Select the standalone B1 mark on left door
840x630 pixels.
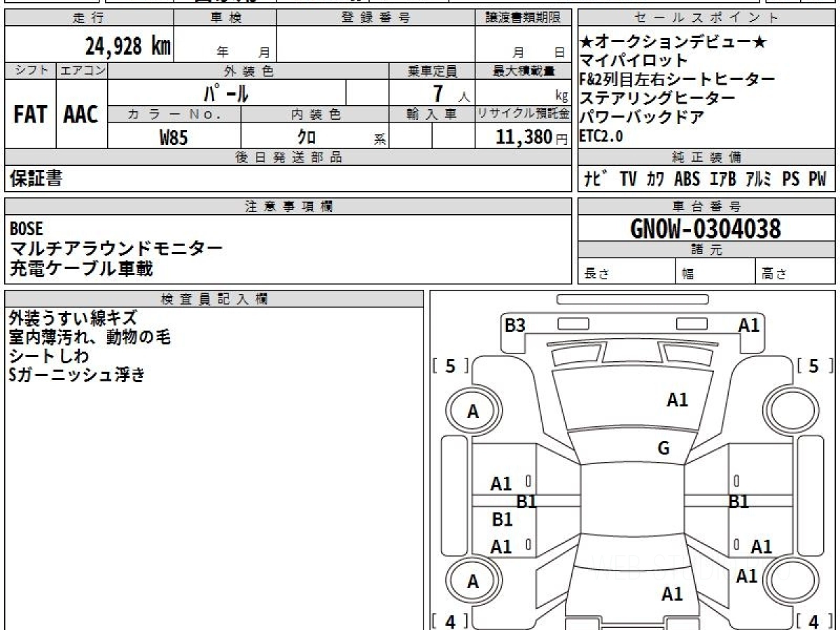pyautogui.click(x=503, y=519)
